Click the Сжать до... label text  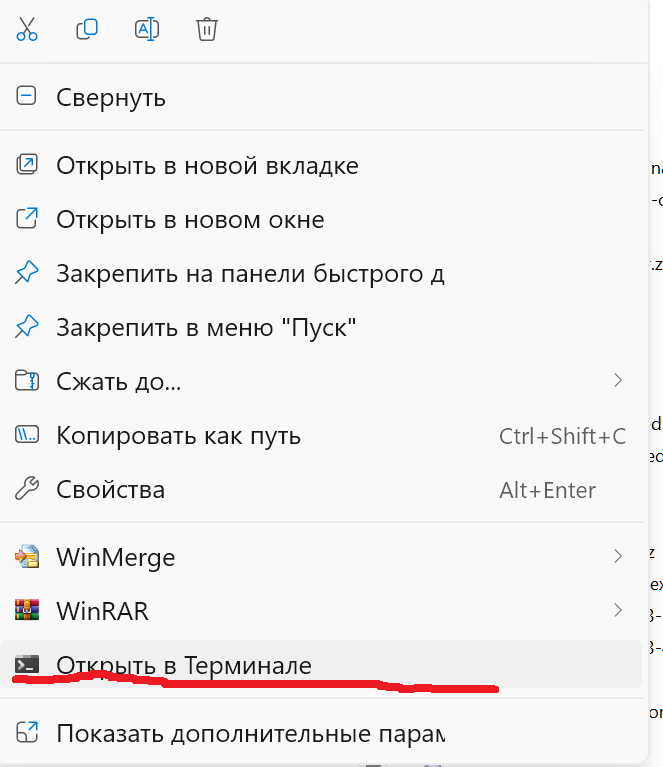click(x=119, y=381)
